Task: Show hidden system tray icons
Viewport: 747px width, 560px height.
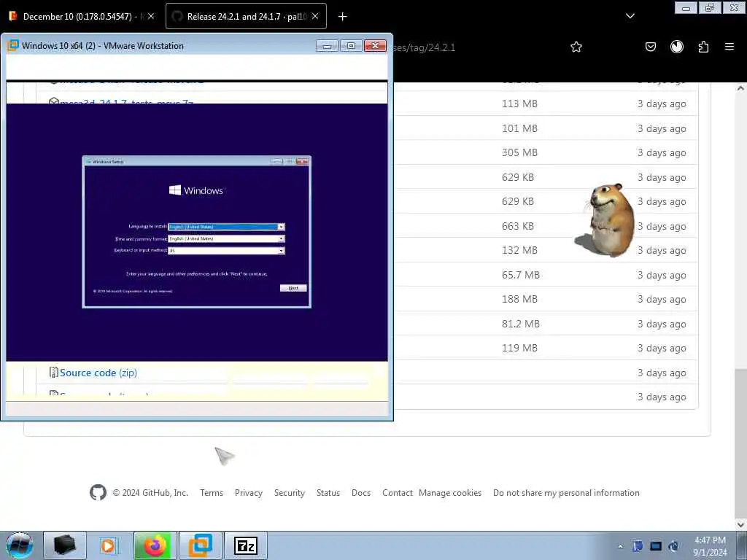Action: (x=620, y=546)
